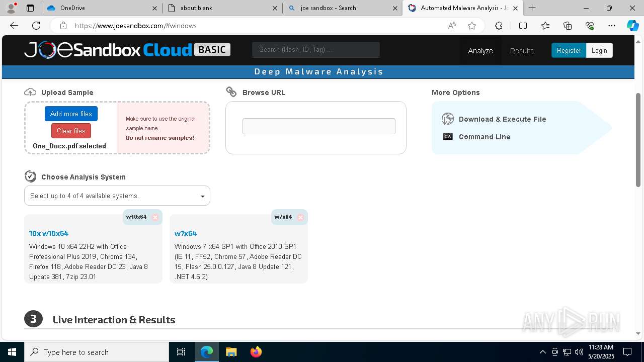The image size is (644, 362).
Task: Launch Firefox from taskbar
Action: pos(256,352)
